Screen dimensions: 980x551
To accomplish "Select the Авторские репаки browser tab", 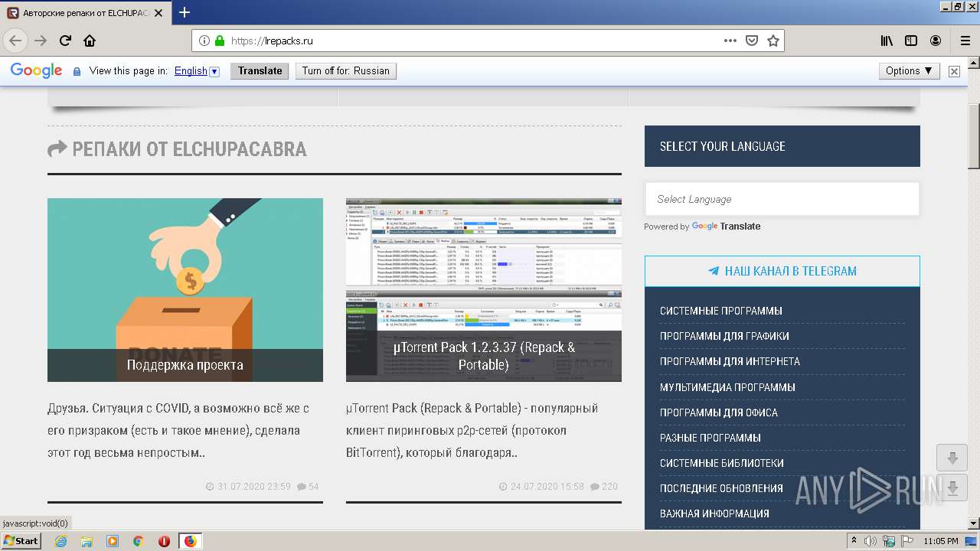I will [x=86, y=13].
